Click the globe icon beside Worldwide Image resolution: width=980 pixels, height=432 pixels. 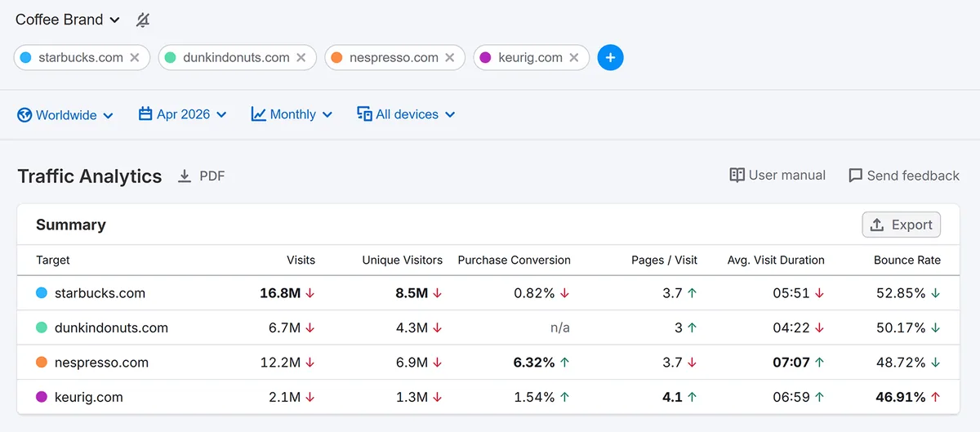click(24, 115)
